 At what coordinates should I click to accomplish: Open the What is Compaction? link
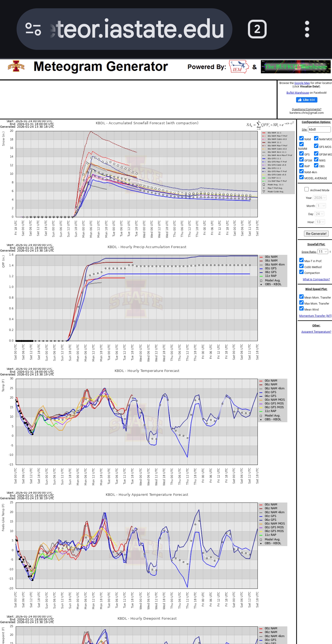click(x=316, y=279)
